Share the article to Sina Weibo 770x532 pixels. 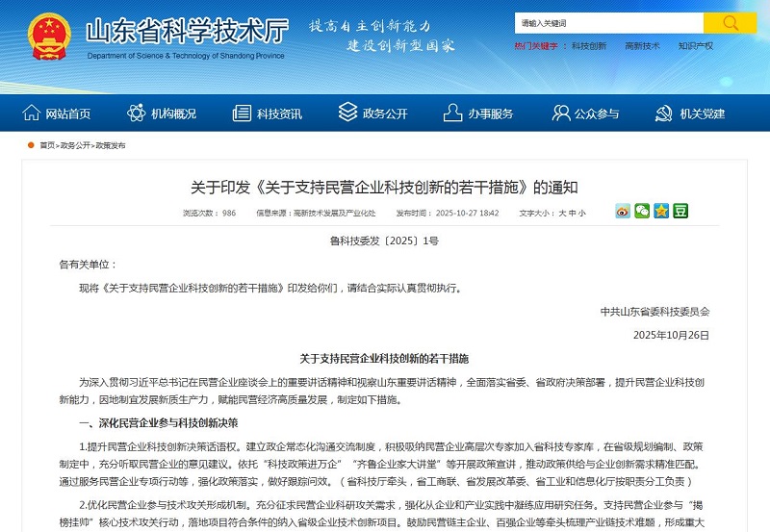point(623,211)
